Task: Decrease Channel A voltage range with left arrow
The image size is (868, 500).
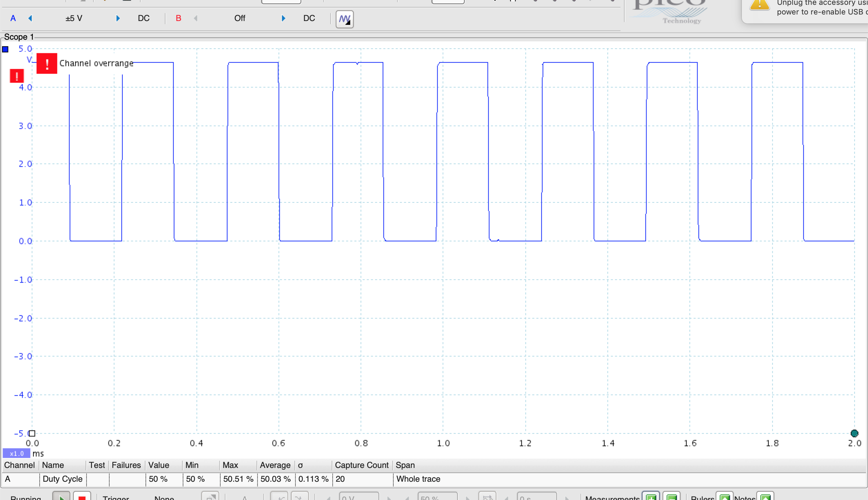Action: (30, 18)
